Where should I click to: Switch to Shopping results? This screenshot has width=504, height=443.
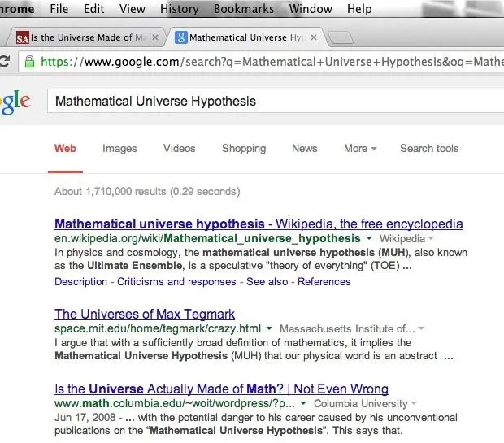(244, 149)
